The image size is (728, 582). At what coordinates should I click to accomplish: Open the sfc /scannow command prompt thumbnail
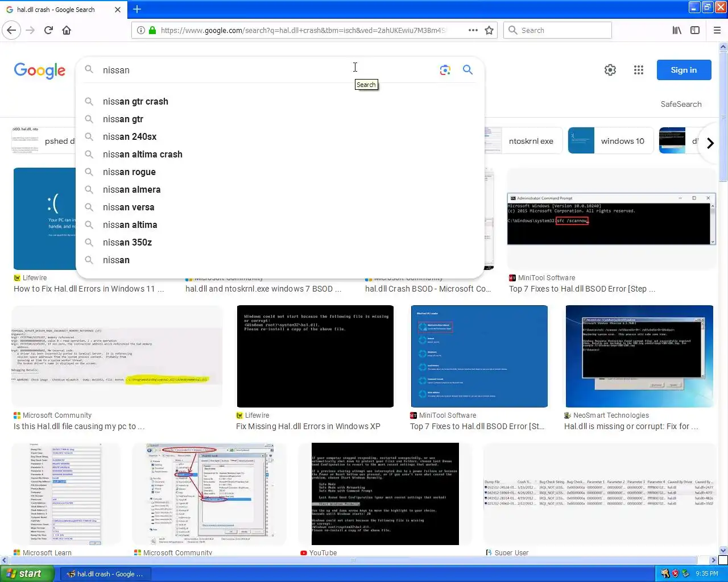click(611, 219)
